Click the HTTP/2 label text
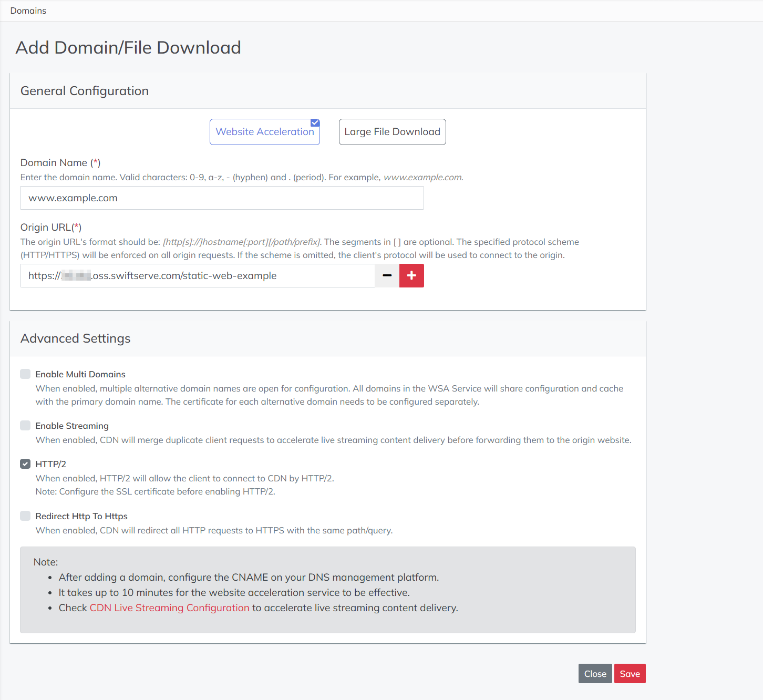This screenshot has width=763, height=700. point(50,464)
